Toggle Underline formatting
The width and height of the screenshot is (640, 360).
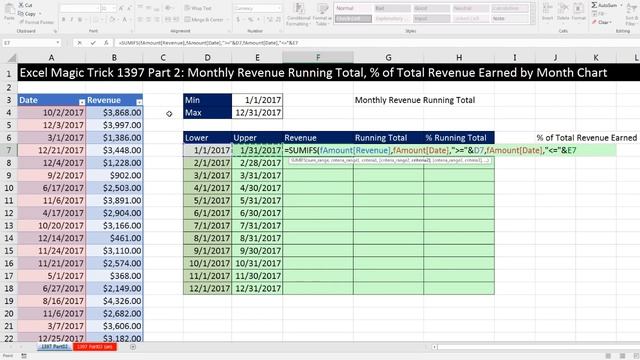tap(80, 20)
